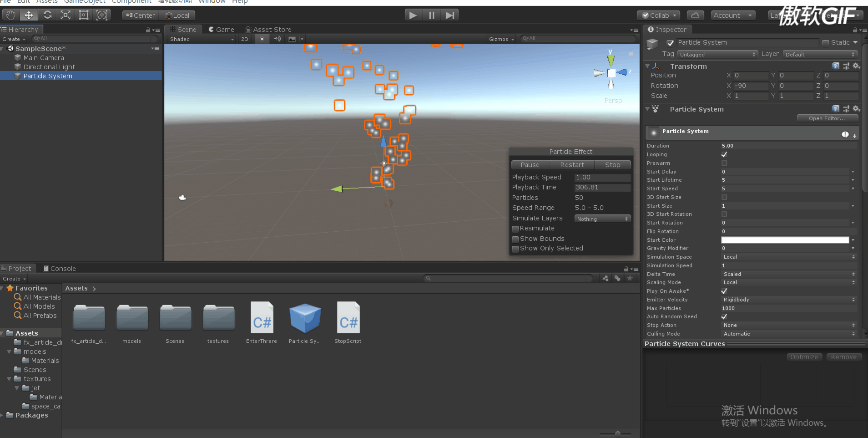868x438 pixels.
Task: Select the Rect tool in toolbar
Action: 84,15
